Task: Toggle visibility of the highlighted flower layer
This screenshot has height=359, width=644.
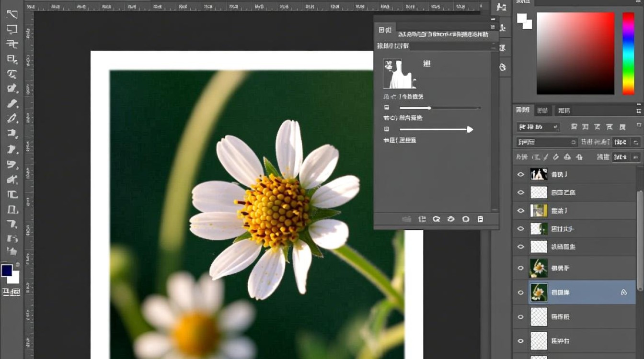Action: coord(521,292)
